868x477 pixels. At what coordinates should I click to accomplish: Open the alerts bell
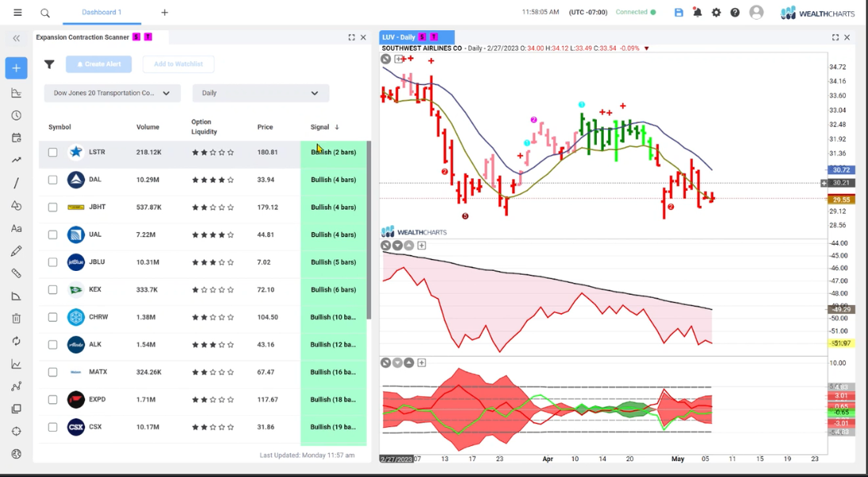point(698,12)
